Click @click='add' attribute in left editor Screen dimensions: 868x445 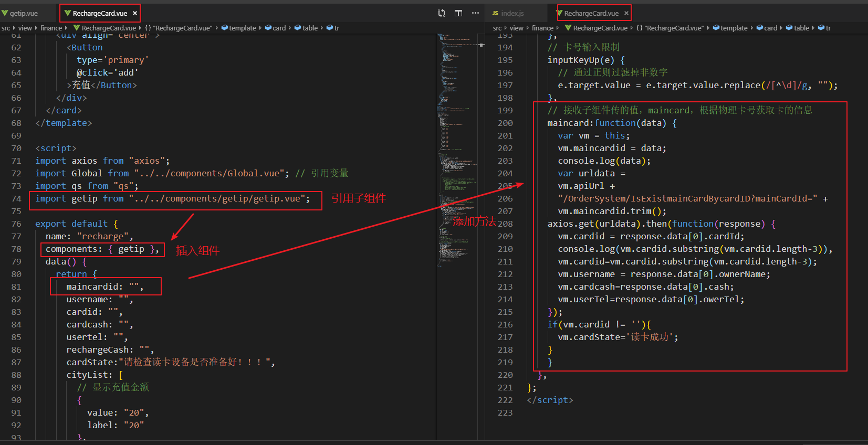pyautogui.click(x=108, y=72)
